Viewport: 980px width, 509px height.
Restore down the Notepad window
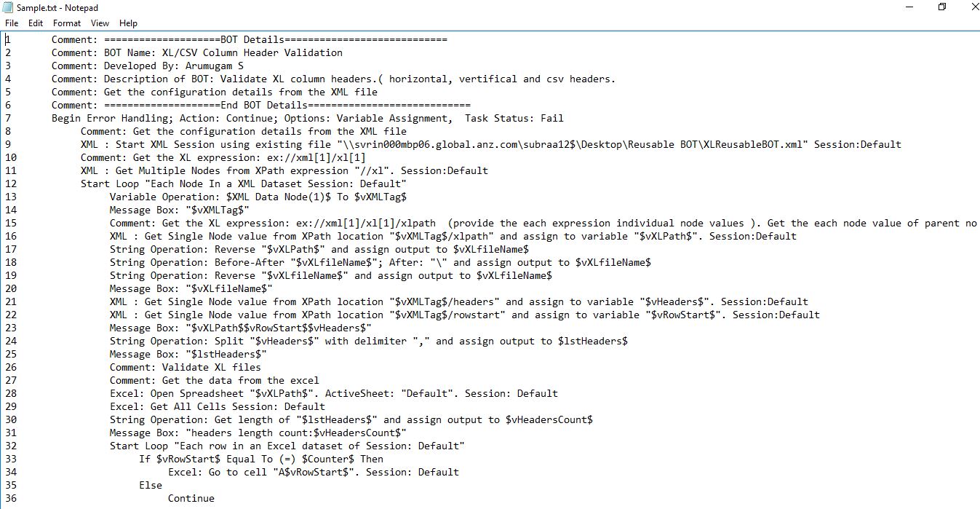pos(942,7)
